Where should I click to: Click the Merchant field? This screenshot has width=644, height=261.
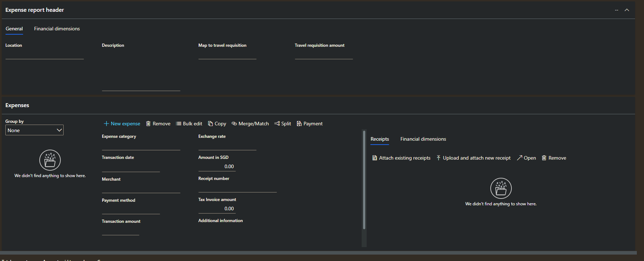[x=141, y=188]
